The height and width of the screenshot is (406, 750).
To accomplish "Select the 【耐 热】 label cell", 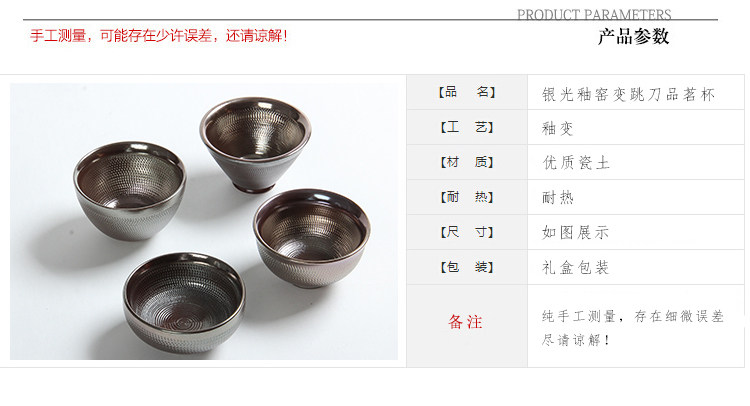I will click(x=467, y=197).
